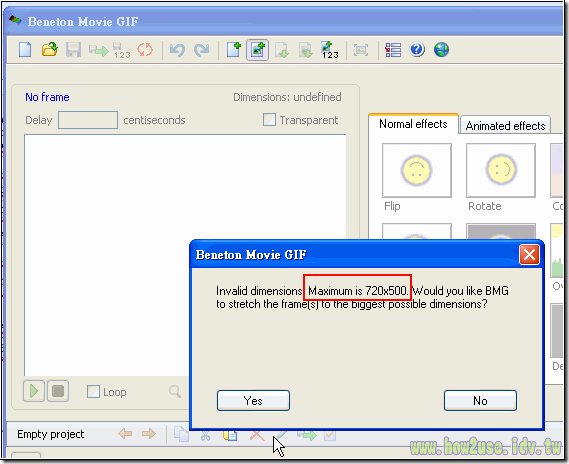Click the add numbered images 123 icon

tap(330, 50)
